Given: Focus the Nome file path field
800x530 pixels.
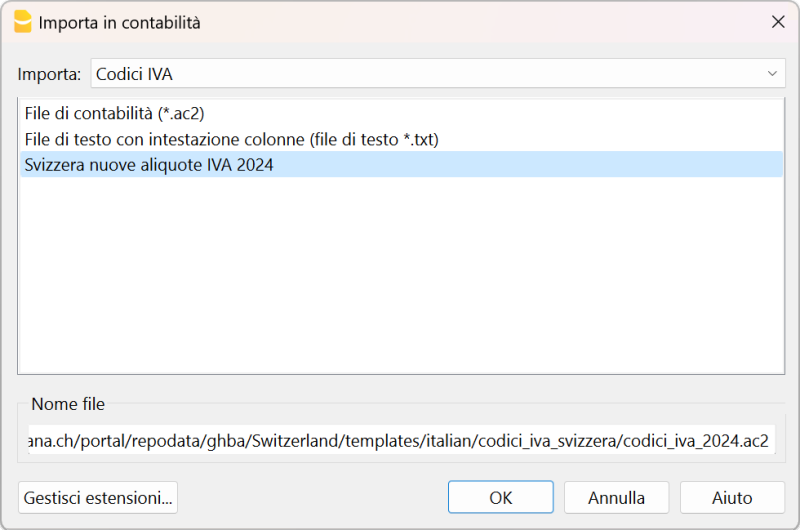Looking at the screenshot, I should [x=400, y=442].
